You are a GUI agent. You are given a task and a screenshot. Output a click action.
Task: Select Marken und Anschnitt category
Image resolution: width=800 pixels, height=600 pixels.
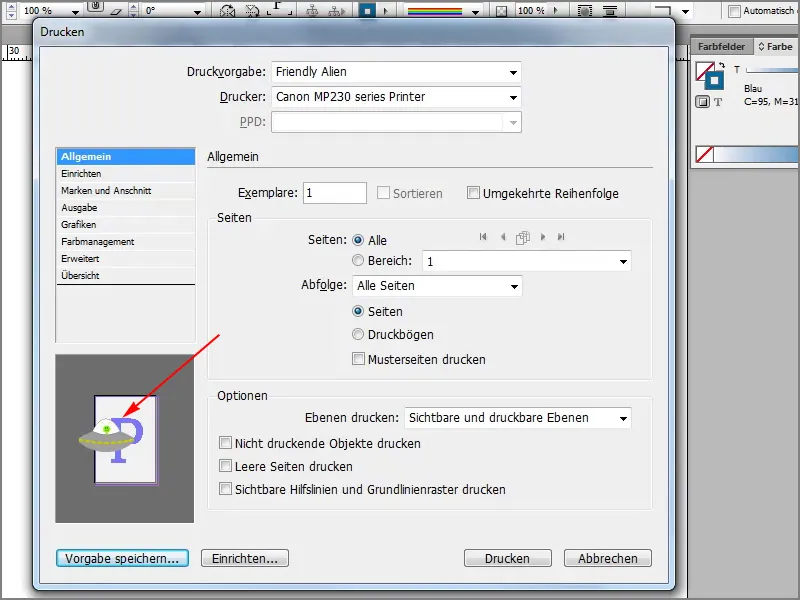[126, 190]
